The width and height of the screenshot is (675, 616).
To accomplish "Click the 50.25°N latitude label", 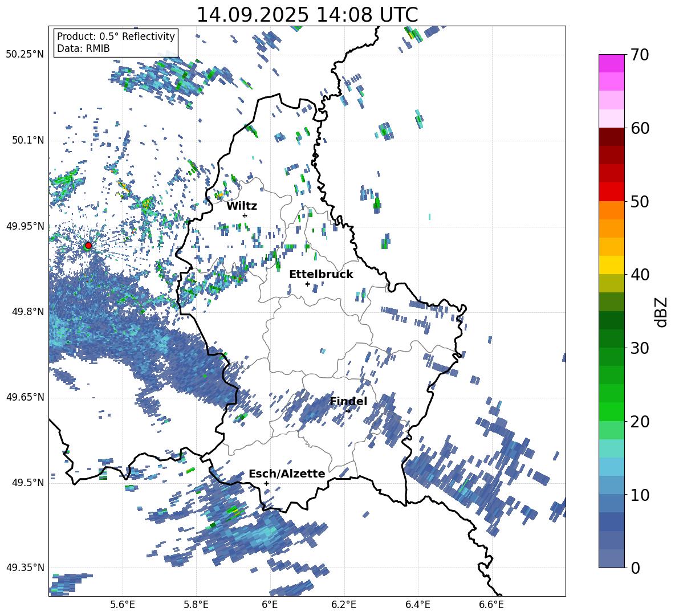I will coord(25,55).
